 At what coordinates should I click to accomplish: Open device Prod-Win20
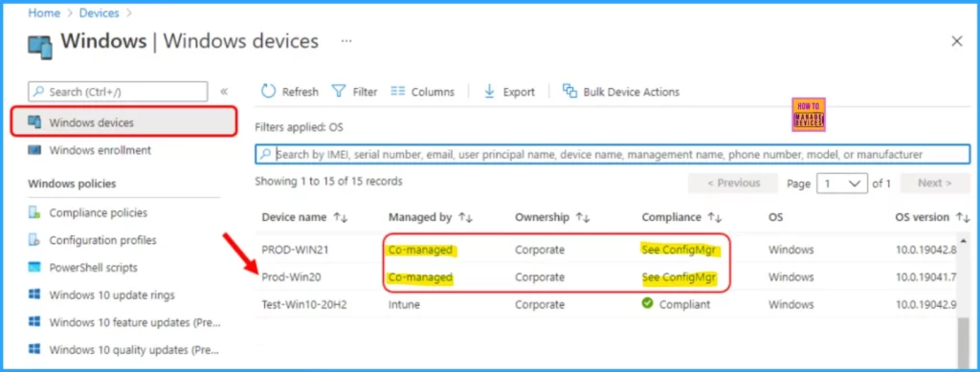click(291, 277)
